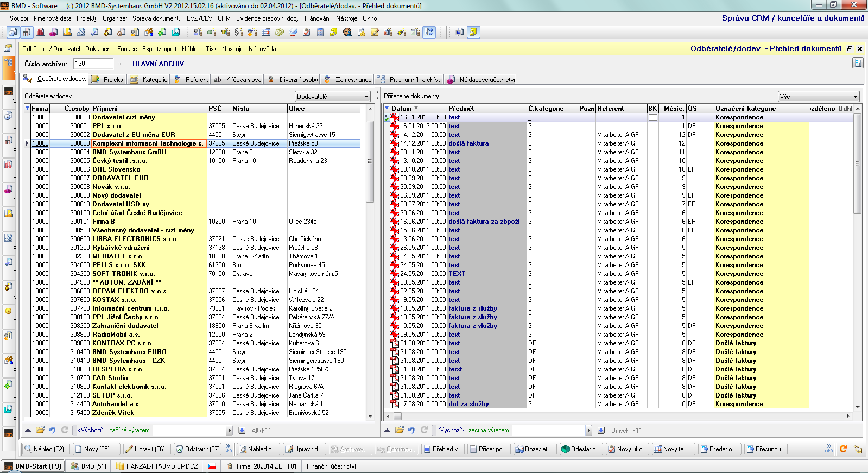Click the pink purple sphere toolbar icon

click(54, 32)
